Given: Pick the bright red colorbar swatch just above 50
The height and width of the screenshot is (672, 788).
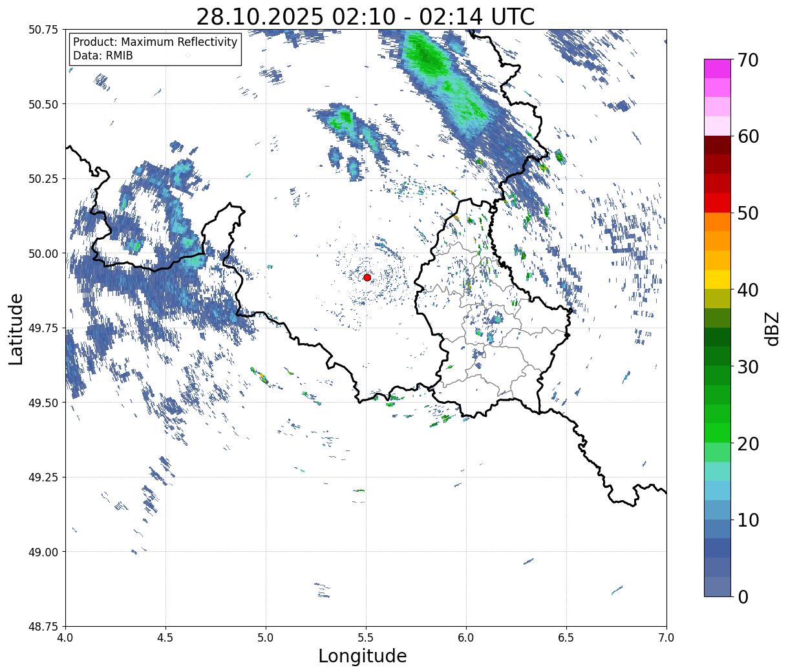Looking at the screenshot, I should point(718,203).
